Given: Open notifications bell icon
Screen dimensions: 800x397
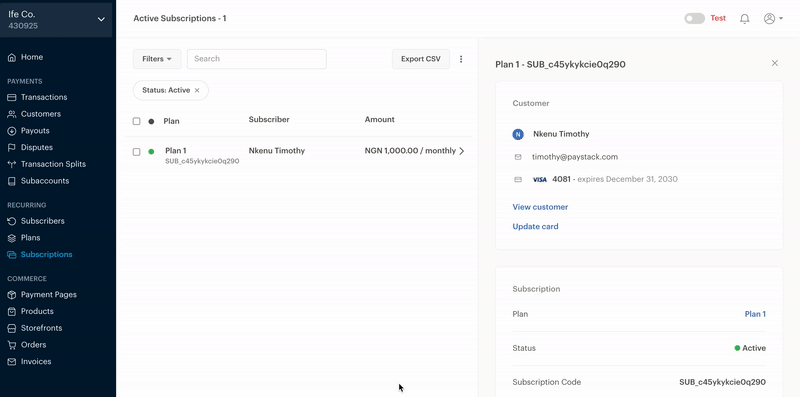Looking at the screenshot, I should [x=744, y=19].
